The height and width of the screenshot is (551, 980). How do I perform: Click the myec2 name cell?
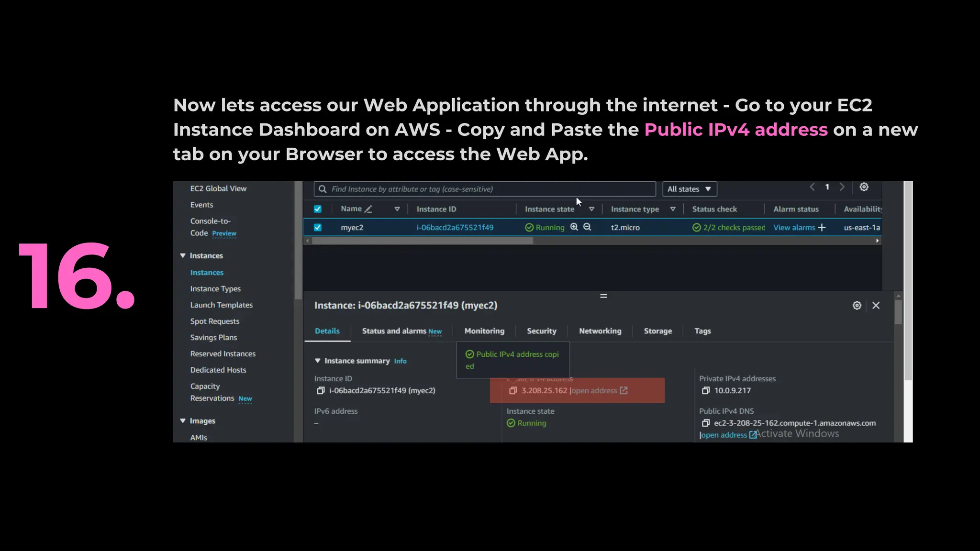click(352, 228)
